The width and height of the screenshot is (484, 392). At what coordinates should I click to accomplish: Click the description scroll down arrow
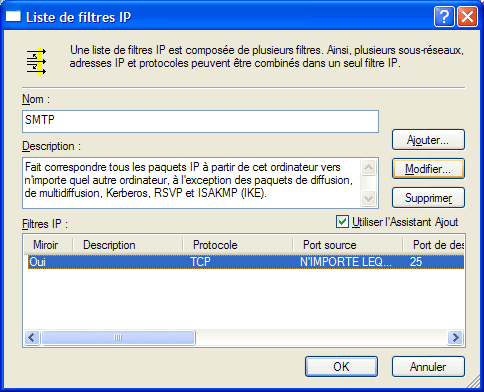pos(368,198)
